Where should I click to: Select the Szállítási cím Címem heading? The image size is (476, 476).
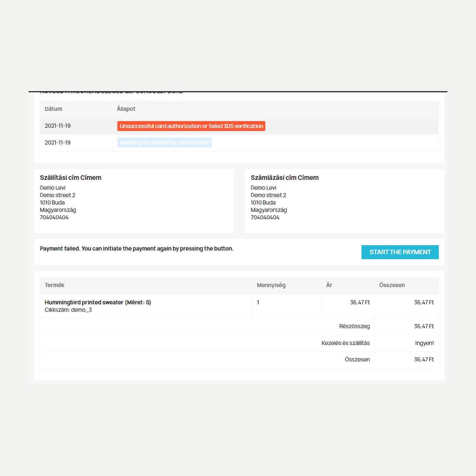pyautogui.click(x=70, y=177)
